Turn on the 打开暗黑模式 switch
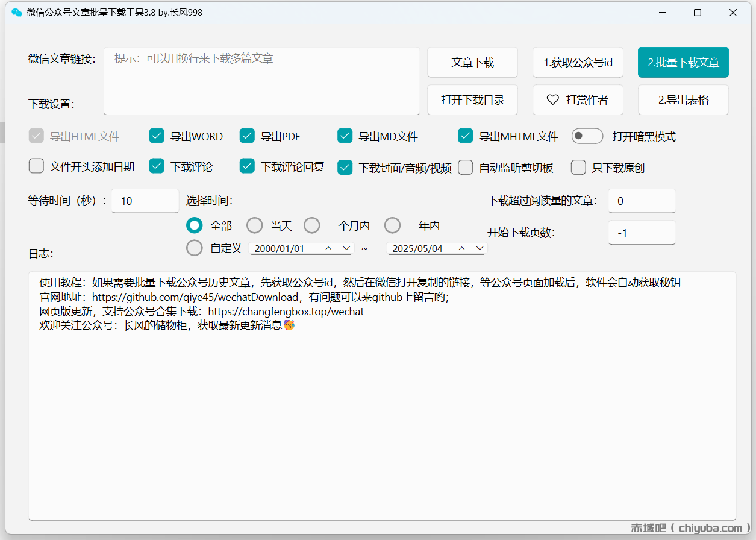 pos(587,136)
